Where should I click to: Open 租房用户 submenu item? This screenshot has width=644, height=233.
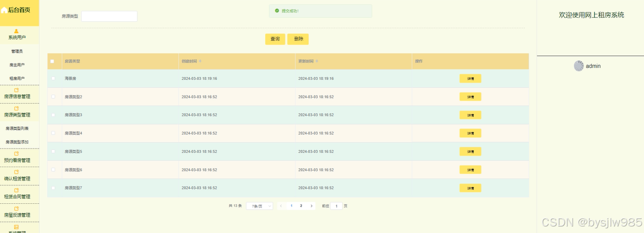tap(17, 78)
